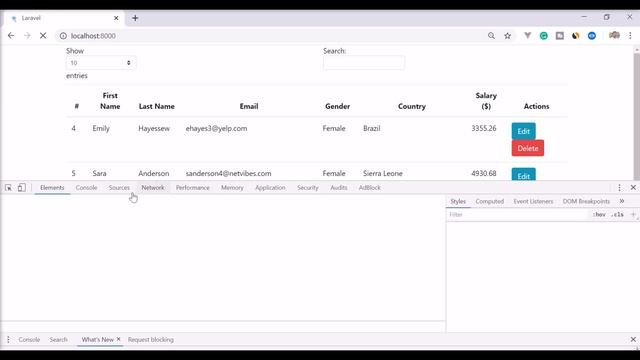Sort table by Last Name column
This screenshot has width=640, height=360.
[x=157, y=106]
